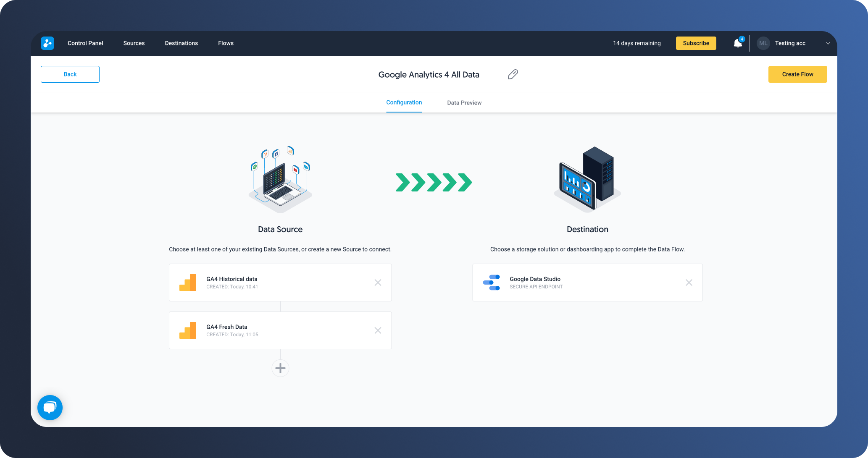Click the ML user avatar
The width and height of the screenshot is (868, 458).
(x=763, y=43)
